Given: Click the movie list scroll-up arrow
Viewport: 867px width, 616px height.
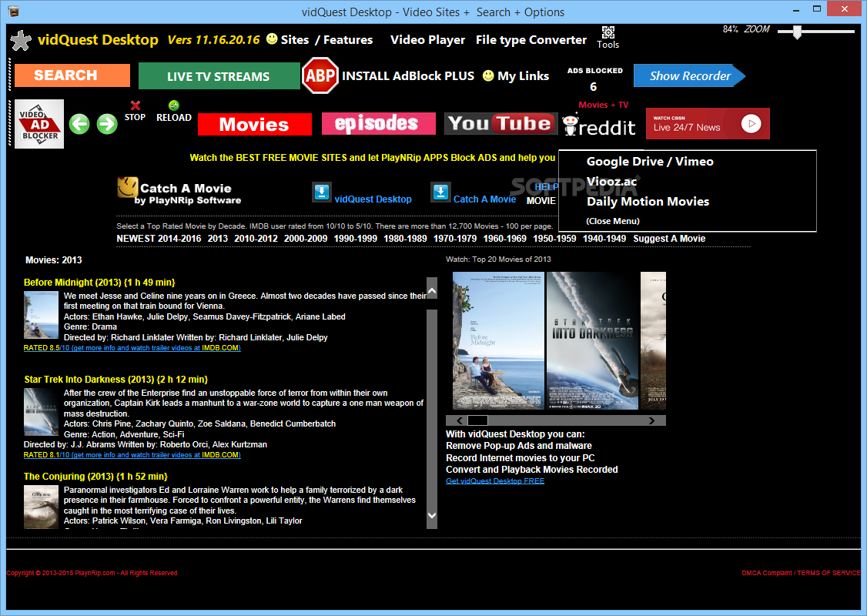Looking at the screenshot, I should [432, 290].
